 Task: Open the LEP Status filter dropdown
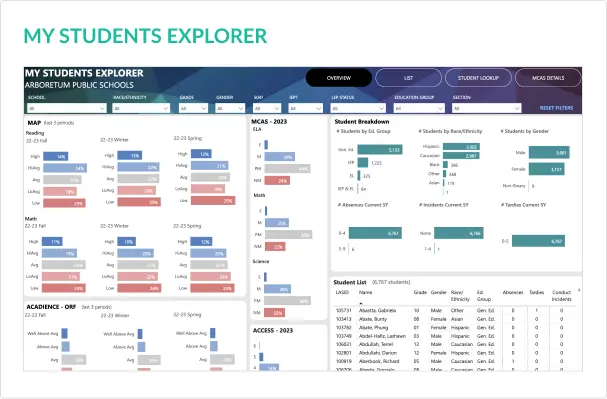click(358, 108)
